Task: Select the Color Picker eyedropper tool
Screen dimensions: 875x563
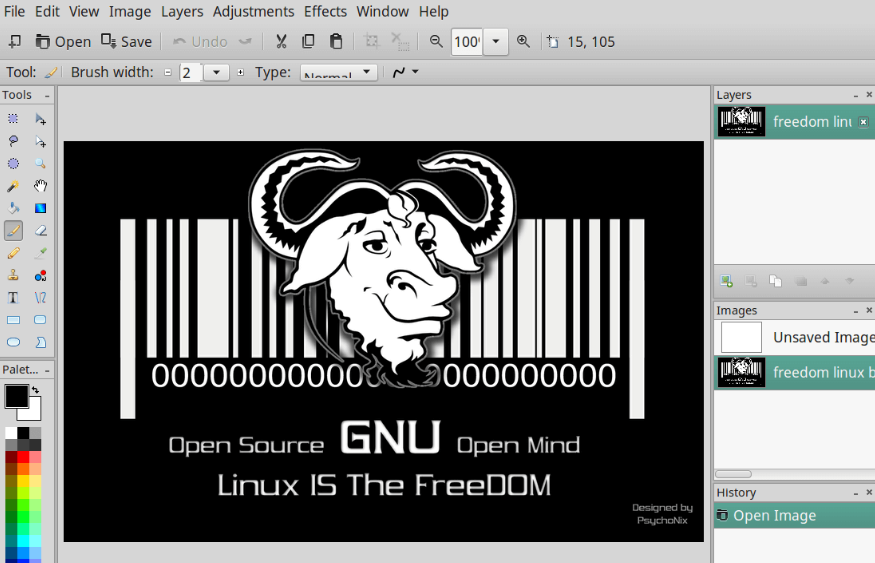Action: pos(40,253)
